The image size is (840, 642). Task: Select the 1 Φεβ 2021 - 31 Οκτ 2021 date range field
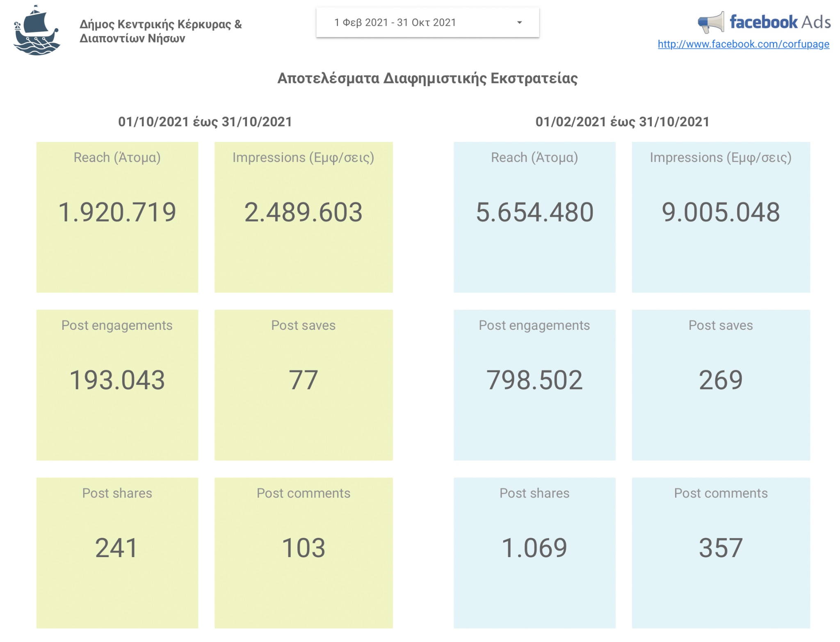[x=427, y=23]
